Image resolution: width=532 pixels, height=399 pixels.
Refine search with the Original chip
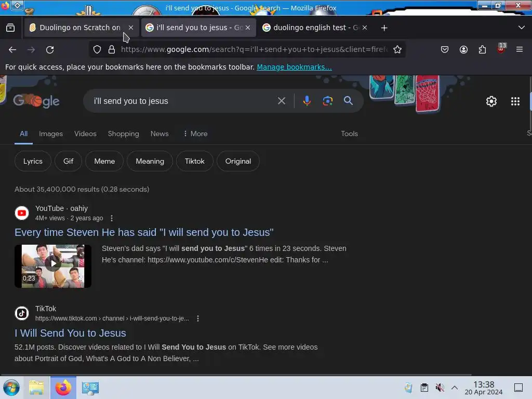tap(238, 161)
